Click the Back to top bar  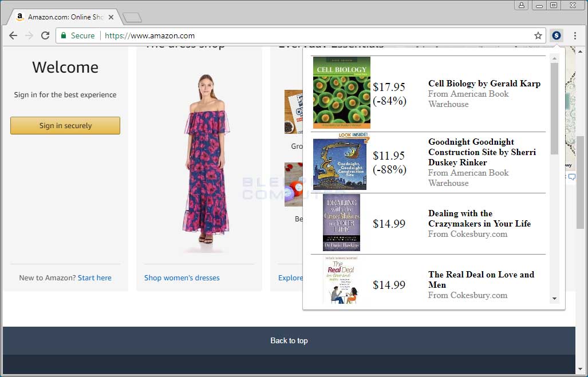(289, 340)
